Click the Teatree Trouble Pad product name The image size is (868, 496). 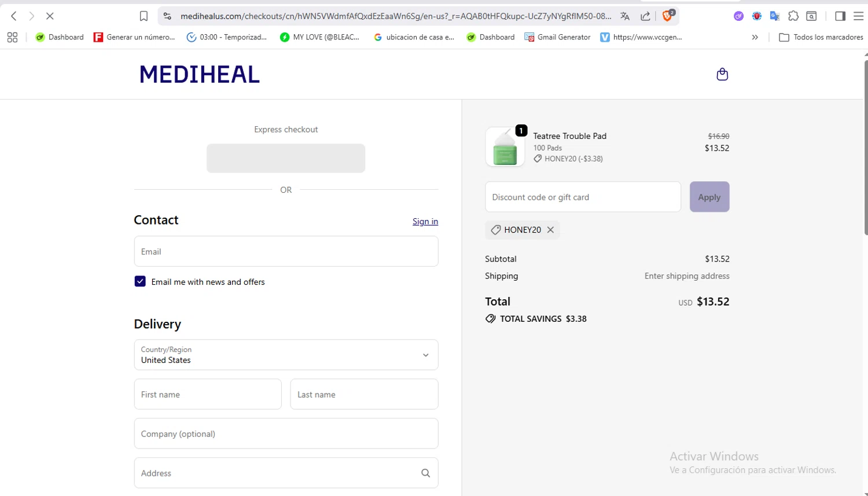click(570, 136)
